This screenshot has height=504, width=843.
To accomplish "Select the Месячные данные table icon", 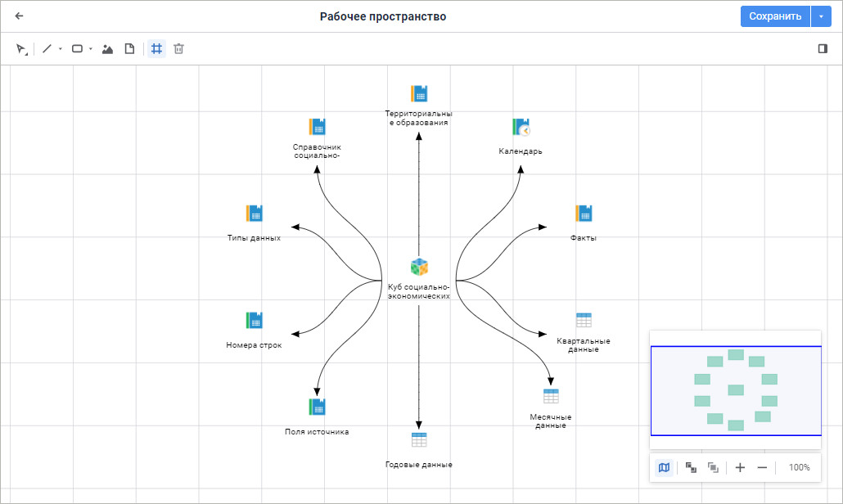I will (x=551, y=396).
